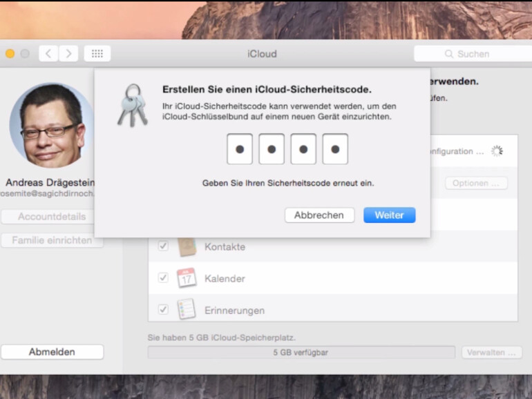Click the Kontakte address book icon
Image resolution: width=532 pixels, height=399 pixels.
tap(187, 247)
